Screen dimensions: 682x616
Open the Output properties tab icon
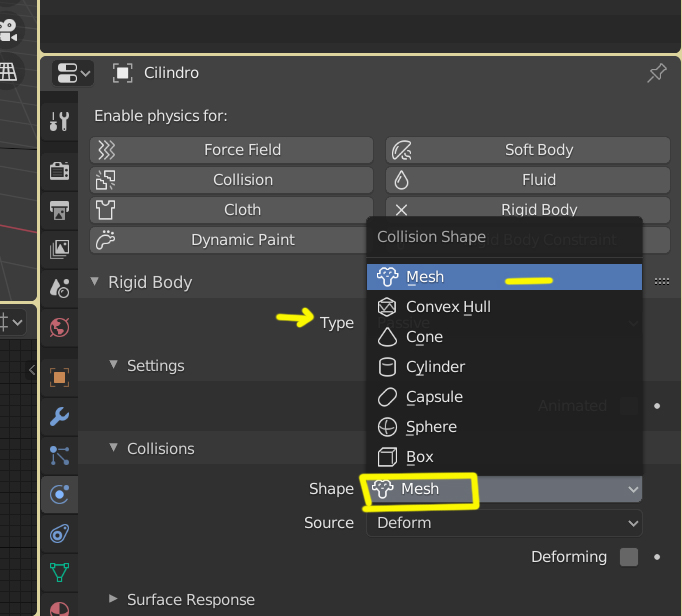(x=59, y=211)
